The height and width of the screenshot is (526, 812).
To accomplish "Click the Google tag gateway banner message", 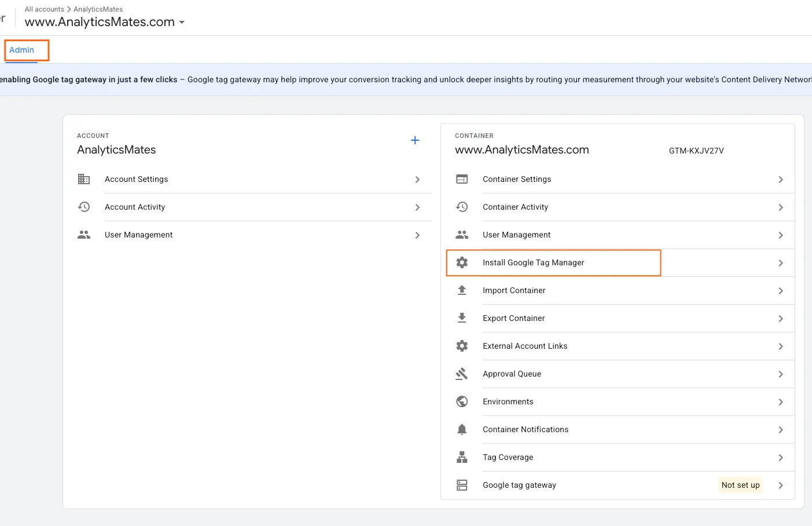I will [406, 80].
